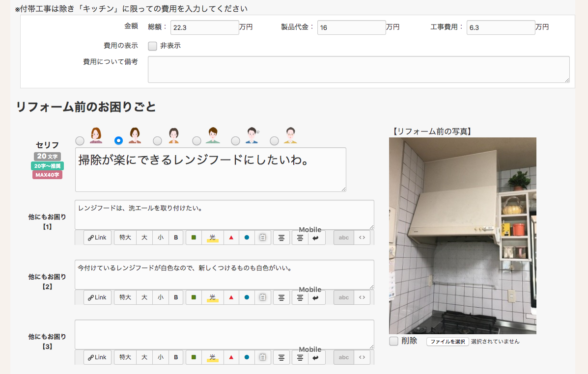Set 小 text size in toolbar 【3】

pos(160,357)
